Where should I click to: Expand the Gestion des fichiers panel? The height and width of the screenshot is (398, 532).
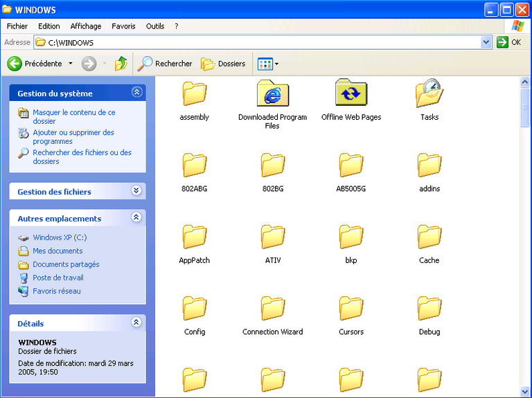click(x=136, y=190)
